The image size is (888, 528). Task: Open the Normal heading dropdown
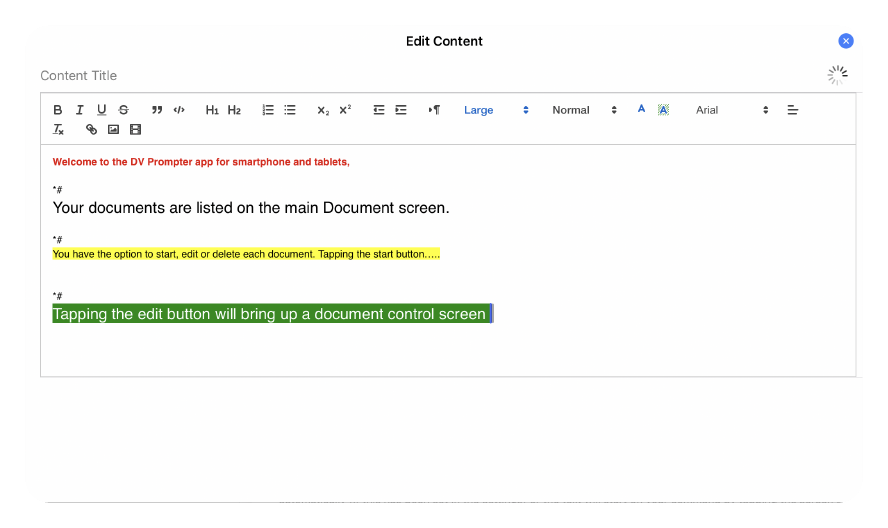tap(584, 110)
